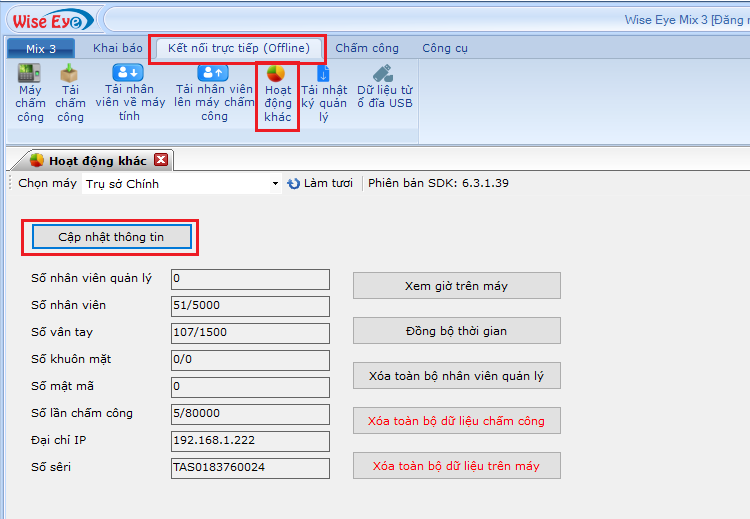
Task: Open Dữ liệu từ ổ đĩa USB
Action: pos(383,73)
